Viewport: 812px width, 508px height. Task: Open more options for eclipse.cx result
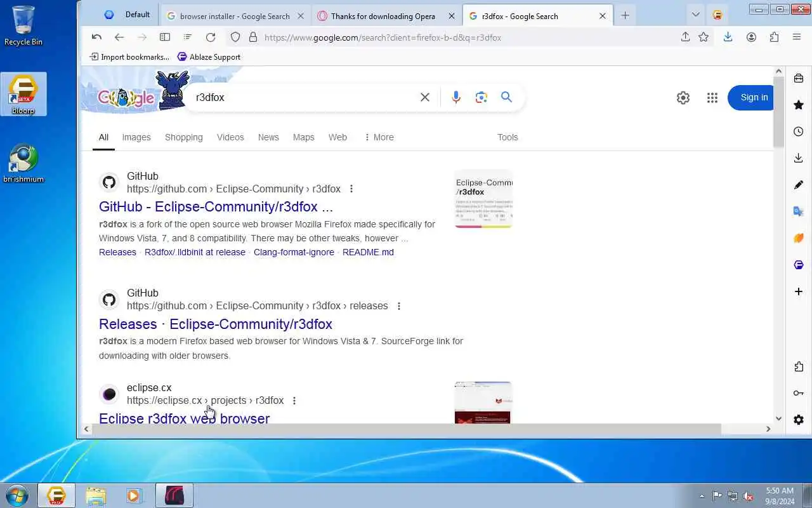pyautogui.click(x=294, y=401)
